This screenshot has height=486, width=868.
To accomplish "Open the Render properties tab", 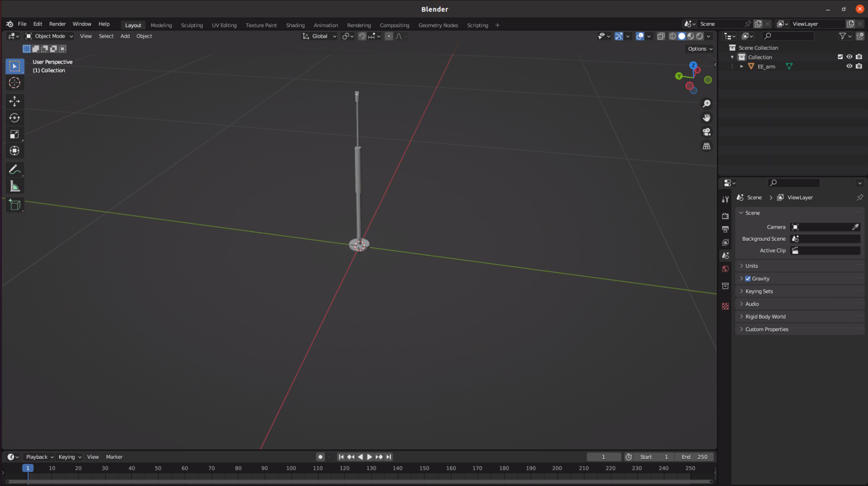I will [x=725, y=216].
